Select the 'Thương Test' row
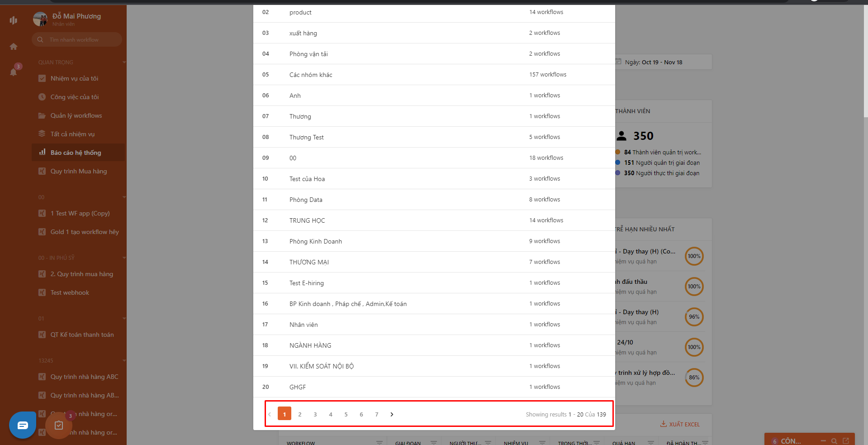Image resolution: width=868 pixels, height=445 pixels. (x=434, y=137)
